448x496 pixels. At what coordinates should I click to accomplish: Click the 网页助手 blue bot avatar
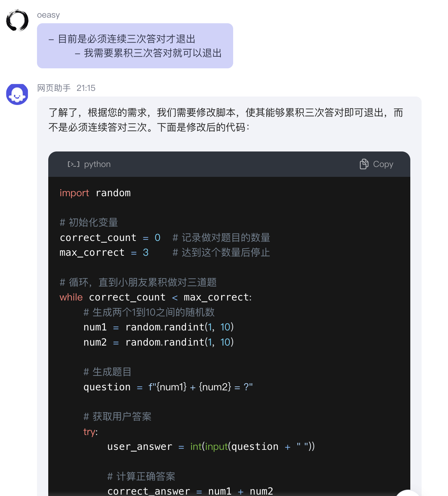pos(17,94)
